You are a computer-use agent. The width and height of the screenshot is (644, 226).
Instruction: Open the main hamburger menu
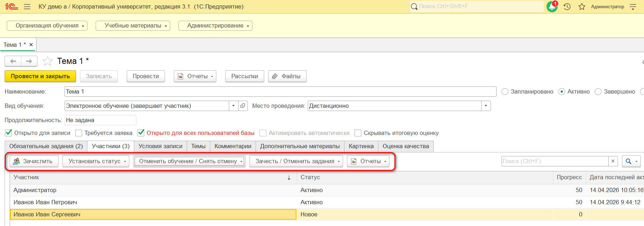pyautogui.click(x=27, y=6)
